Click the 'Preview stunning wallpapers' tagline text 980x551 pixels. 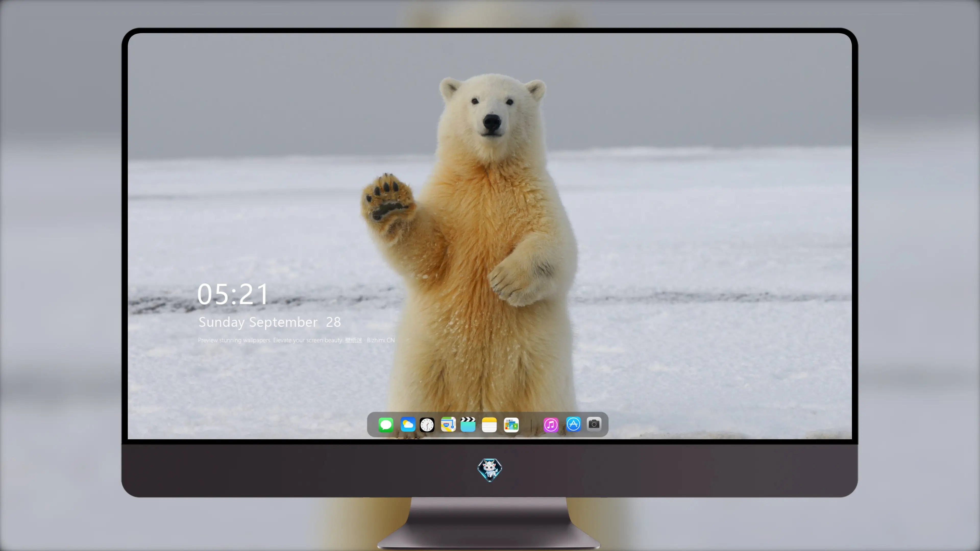tap(296, 340)
